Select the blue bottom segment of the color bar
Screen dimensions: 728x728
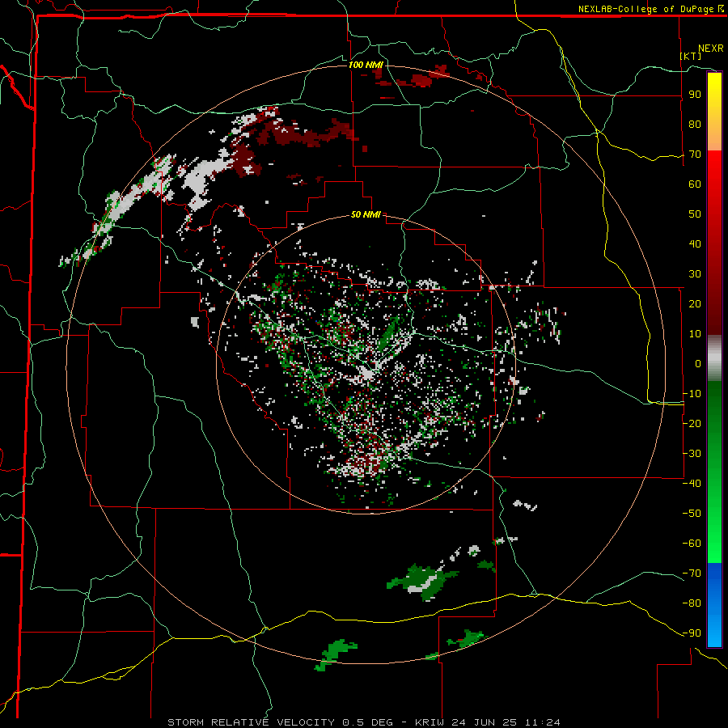pos(714,605)
